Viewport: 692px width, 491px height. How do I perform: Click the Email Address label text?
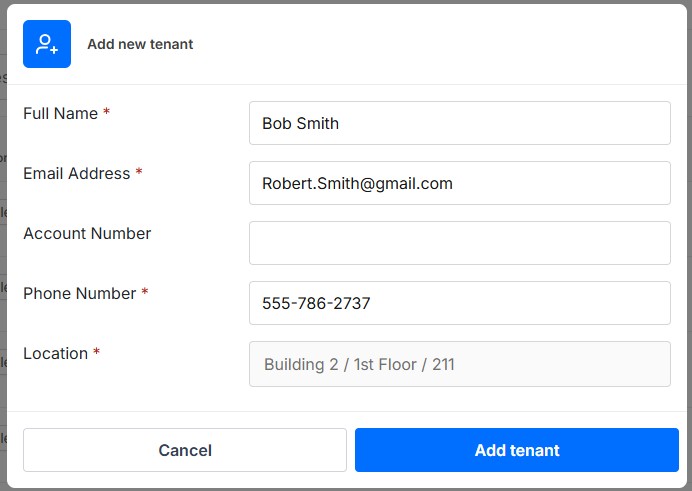click(x=76, y=174)
